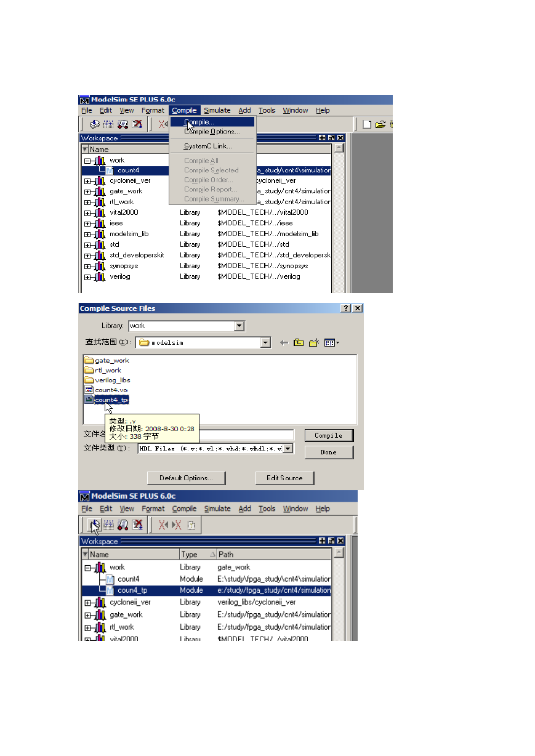Select the verilog_libs folder in file list
The image size is (535, 756).
click(107, 380)
